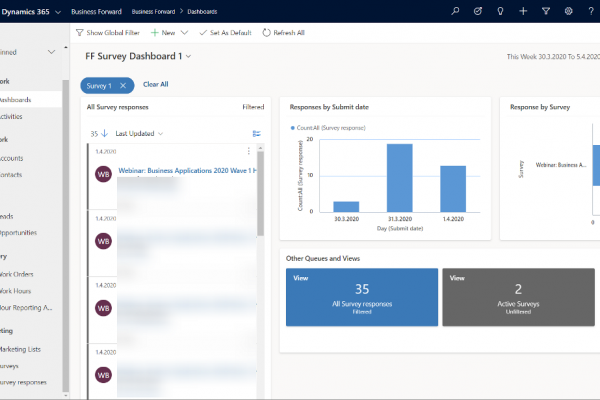This screenshot has width=600, height=400.
Task: Open the search magnifier in top bar
Action: (x=455, y=11)
